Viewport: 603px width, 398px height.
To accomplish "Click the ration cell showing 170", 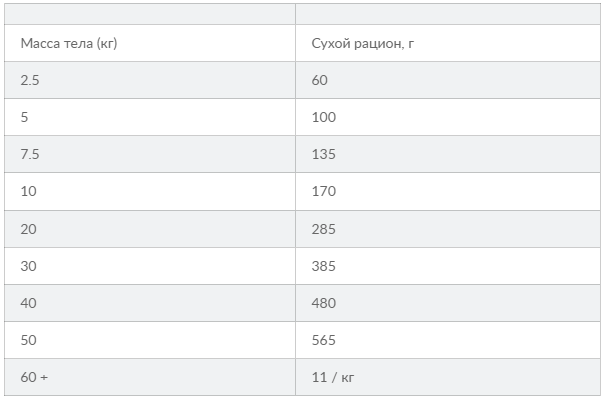I will (448, 191).
